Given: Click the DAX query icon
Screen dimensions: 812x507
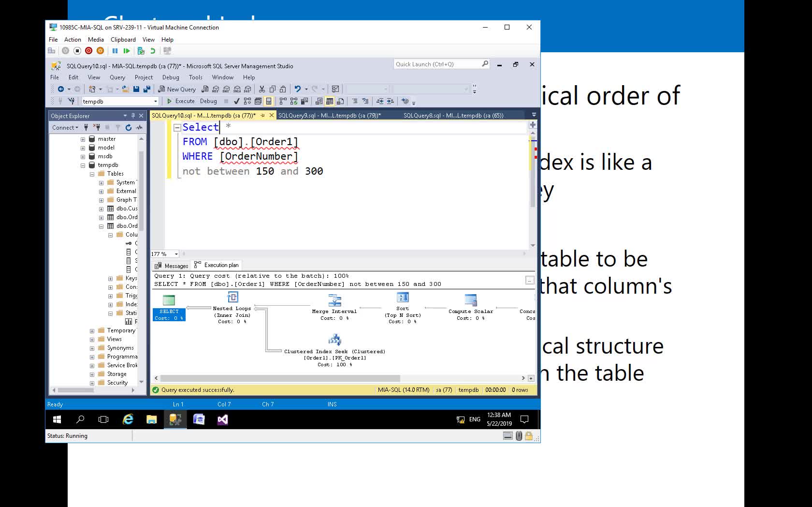Looking at the screenshot, I should pyautogui.click(x=247, y=89).
